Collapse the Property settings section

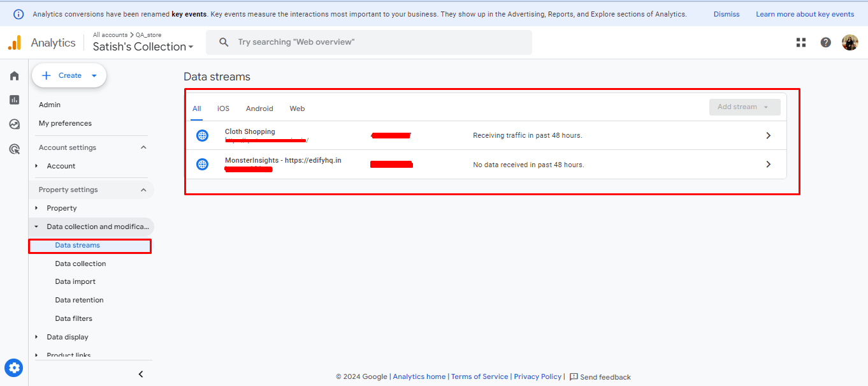[x=143, y=189]
